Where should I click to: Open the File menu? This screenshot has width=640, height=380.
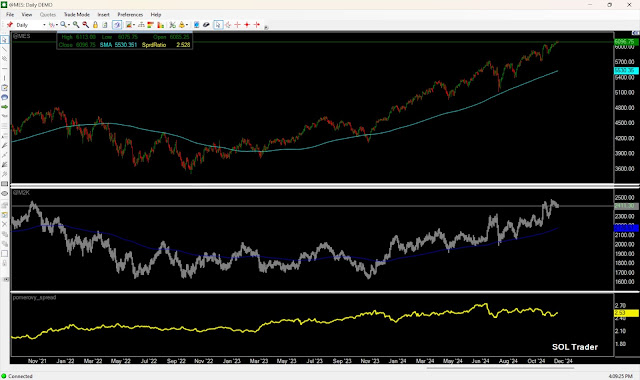(10, 15)
